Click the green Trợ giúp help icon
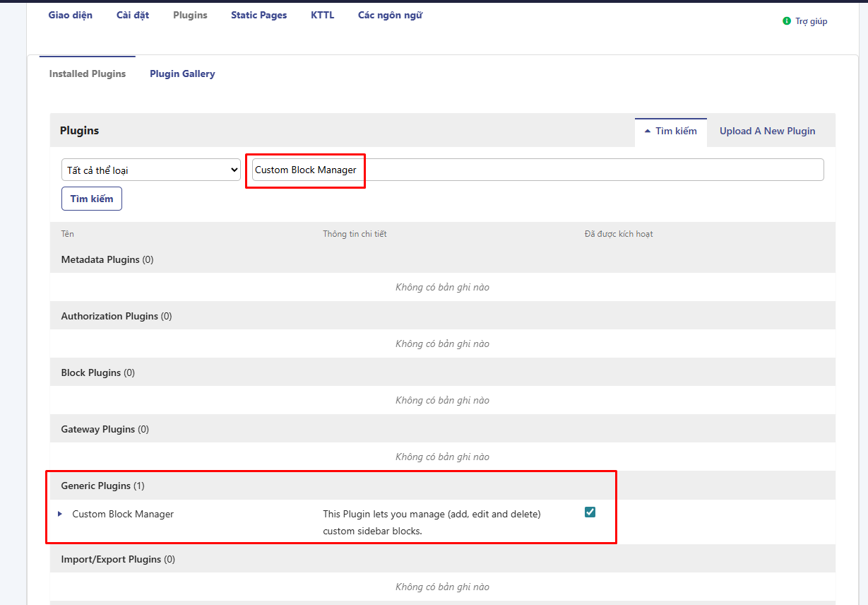Viewport: 868px width, 605px height. (x=786, y=20)
